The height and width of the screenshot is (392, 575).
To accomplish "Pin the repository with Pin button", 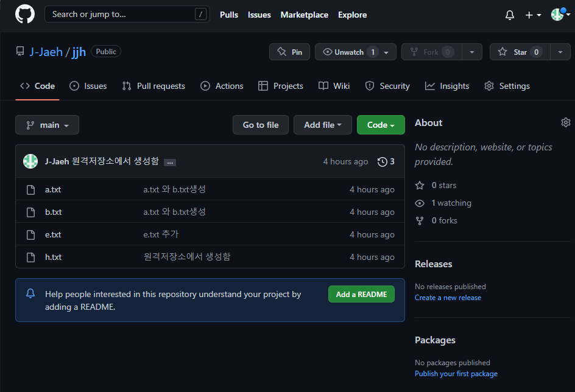I will (290, 52).
